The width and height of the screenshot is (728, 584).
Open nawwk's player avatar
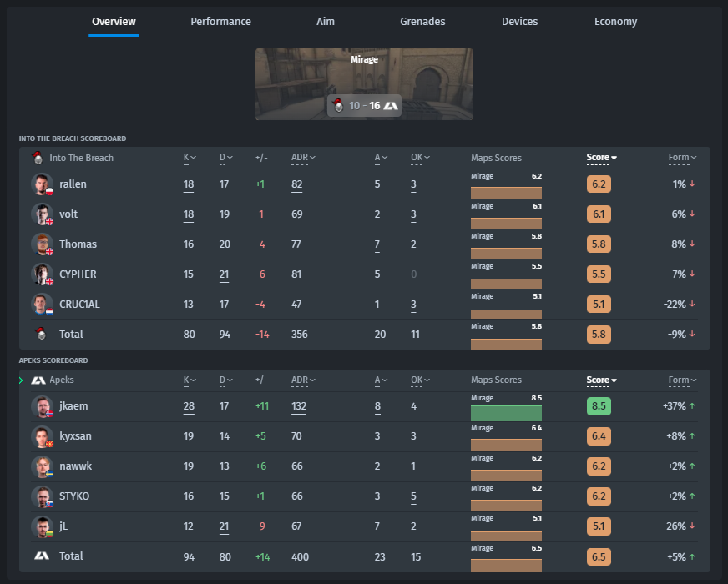pyautogui.click(x=43, y=466)
